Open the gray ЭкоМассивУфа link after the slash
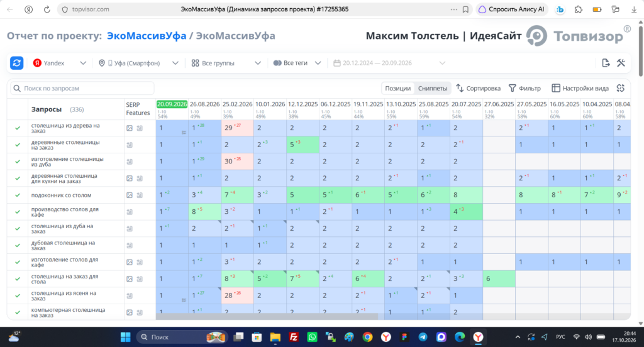This screenshot has height=347, width=644. click(235, 36)
